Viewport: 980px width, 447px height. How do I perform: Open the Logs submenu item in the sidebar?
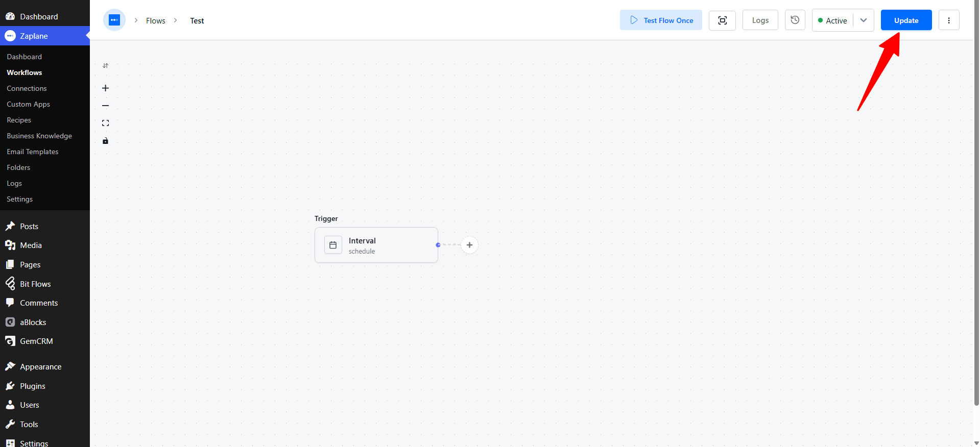click(14, 183)
